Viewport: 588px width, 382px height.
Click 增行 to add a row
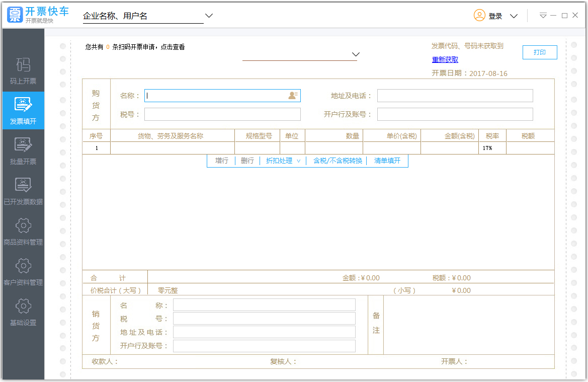(222, 161)
